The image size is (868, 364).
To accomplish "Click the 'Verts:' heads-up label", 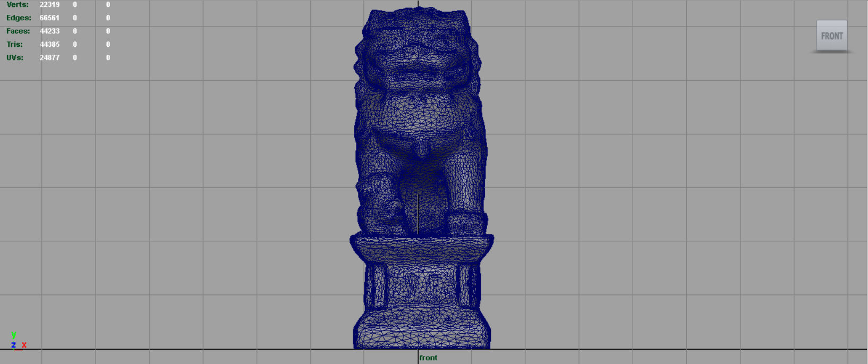I will tap(18, 5).
